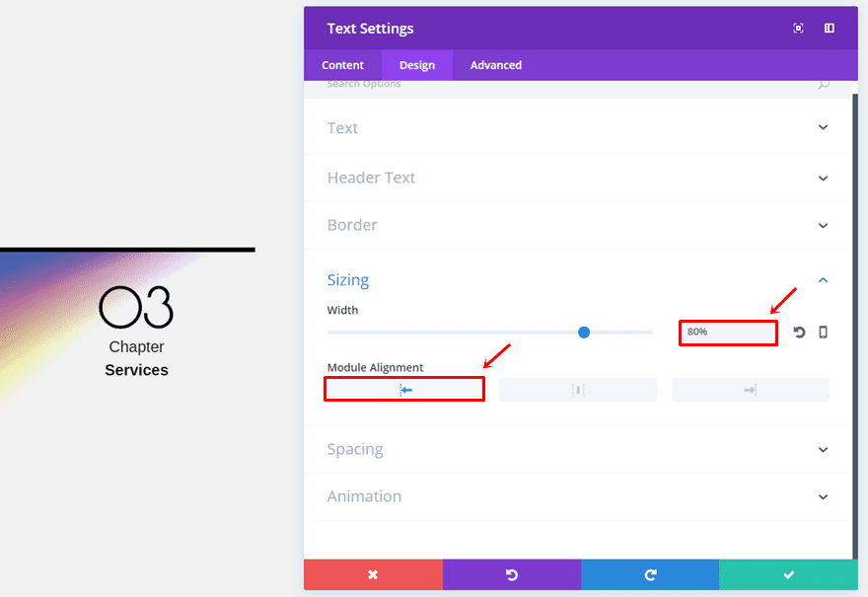
Task: Discard changes with the red X button
Action: (373, 575)
